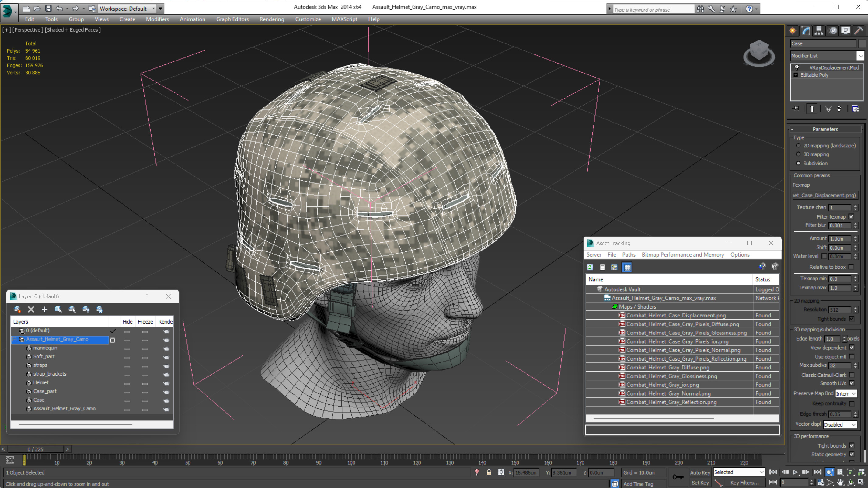Open the Utilities hammer panel tab
This screenshot has width=868, height=488.
click(859, 31)
